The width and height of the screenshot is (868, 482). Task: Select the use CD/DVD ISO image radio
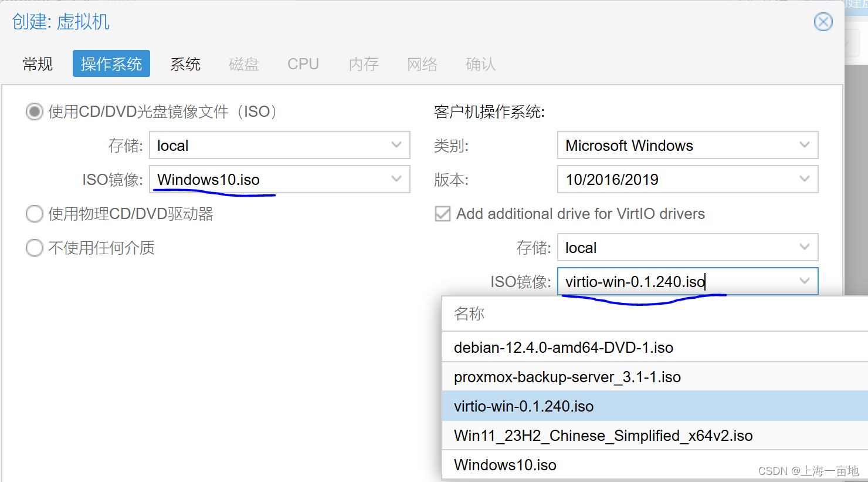click(35, 112)
